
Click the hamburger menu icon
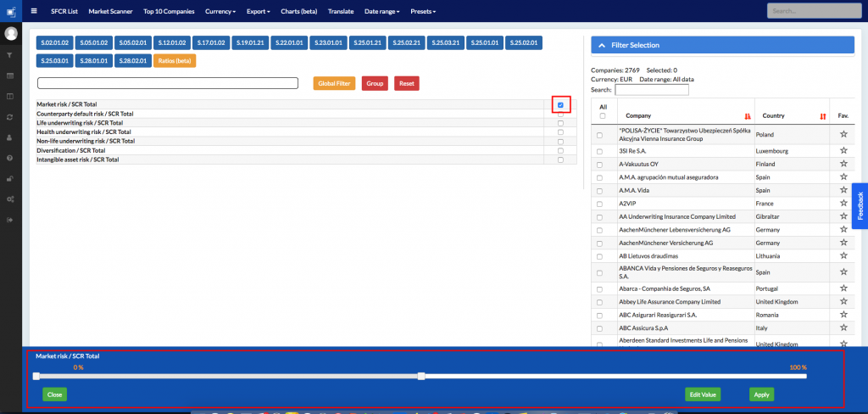tap(34, 11)
